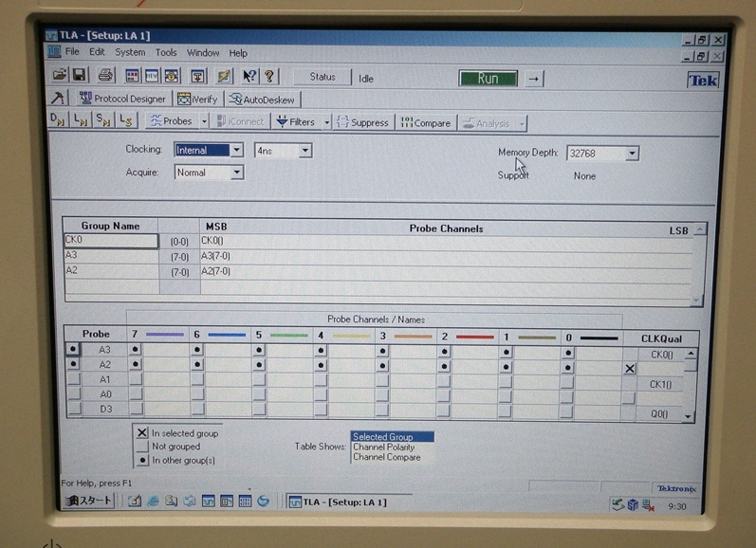Click the pencil notepad toolbar icon
Screen dimensions: 756x548
223,76
